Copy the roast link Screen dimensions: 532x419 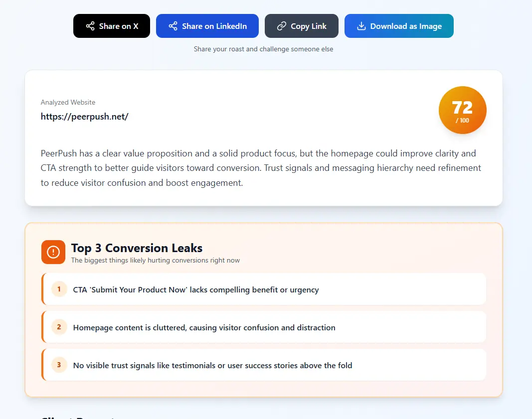(x=302, y=26)
